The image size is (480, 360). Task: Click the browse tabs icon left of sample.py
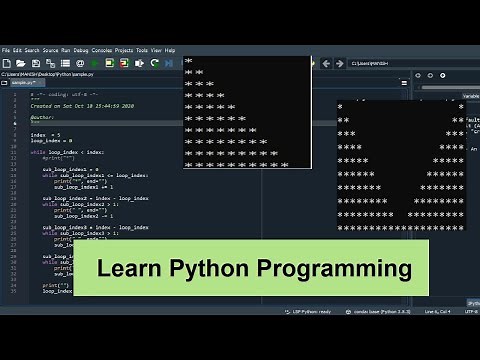4,83
